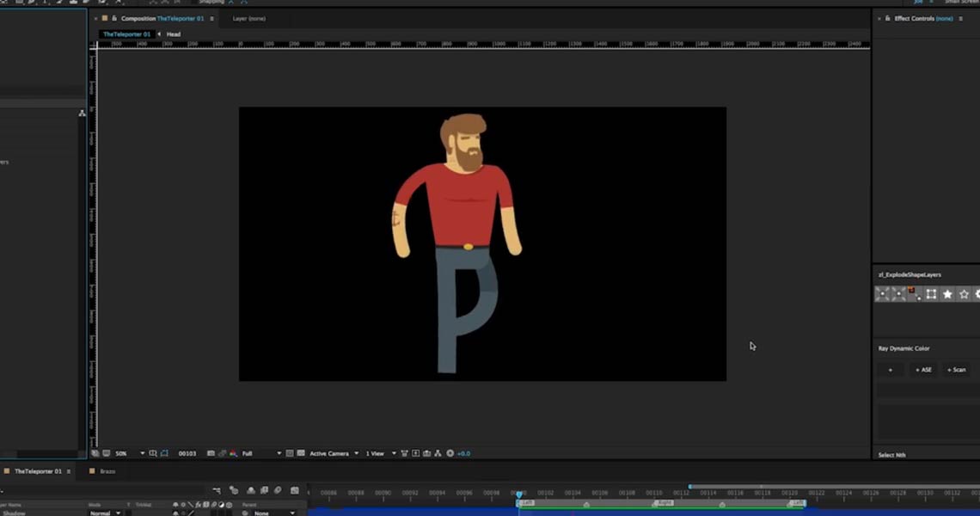This screenshot has width=980, height=516.
Task: Click the composition flowchart icon in viewer footer
Action: [x=438, y=453]
